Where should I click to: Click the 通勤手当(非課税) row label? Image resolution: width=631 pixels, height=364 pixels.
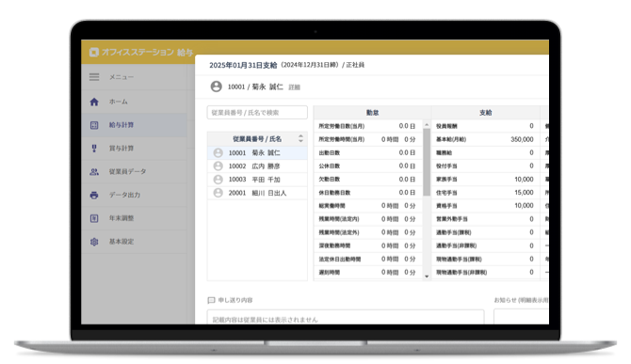pyautogui.click(x=457, y=245)
